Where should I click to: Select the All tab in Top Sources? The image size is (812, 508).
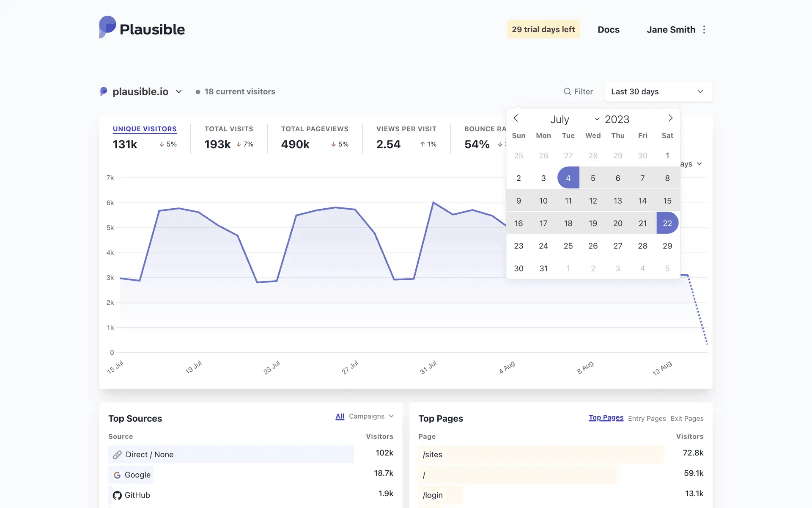coord(340,416)
